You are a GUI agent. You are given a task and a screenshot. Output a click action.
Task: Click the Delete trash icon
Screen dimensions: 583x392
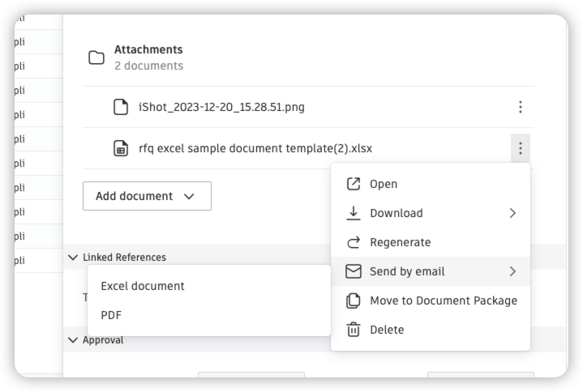pos(354,330)
